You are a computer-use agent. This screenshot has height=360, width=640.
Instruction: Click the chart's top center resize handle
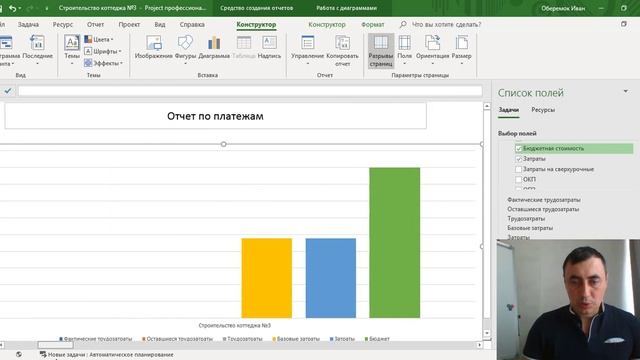coord(223,144)
